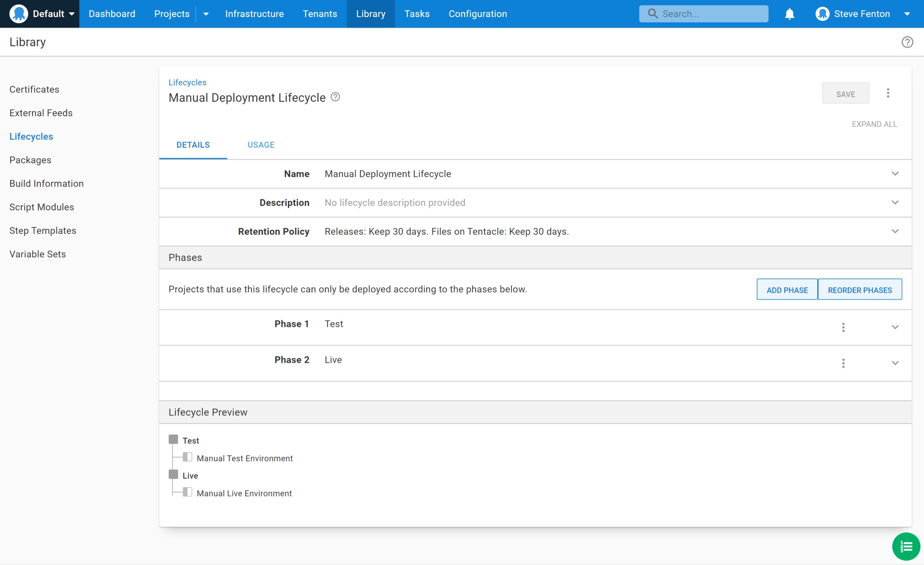Expand the Name row
This screenshot has width=924, height=565.
[x=895, y=173]
